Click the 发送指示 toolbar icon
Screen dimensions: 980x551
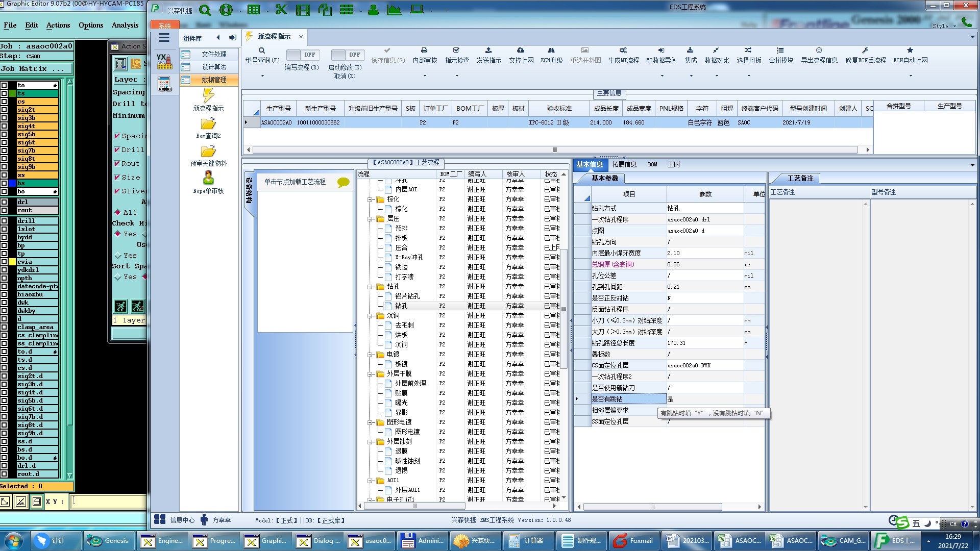point(488,51)
